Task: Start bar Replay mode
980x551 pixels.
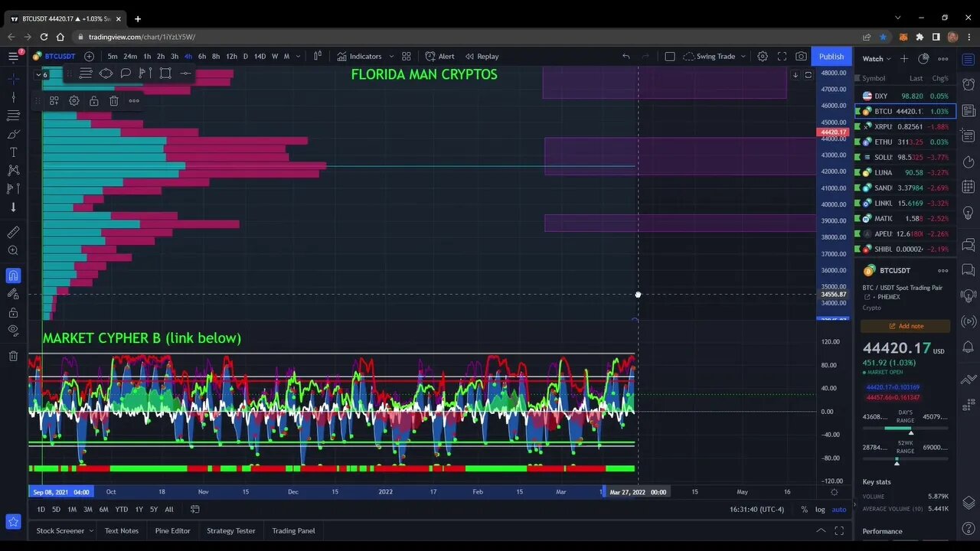Action: click(x=482, y=56)
